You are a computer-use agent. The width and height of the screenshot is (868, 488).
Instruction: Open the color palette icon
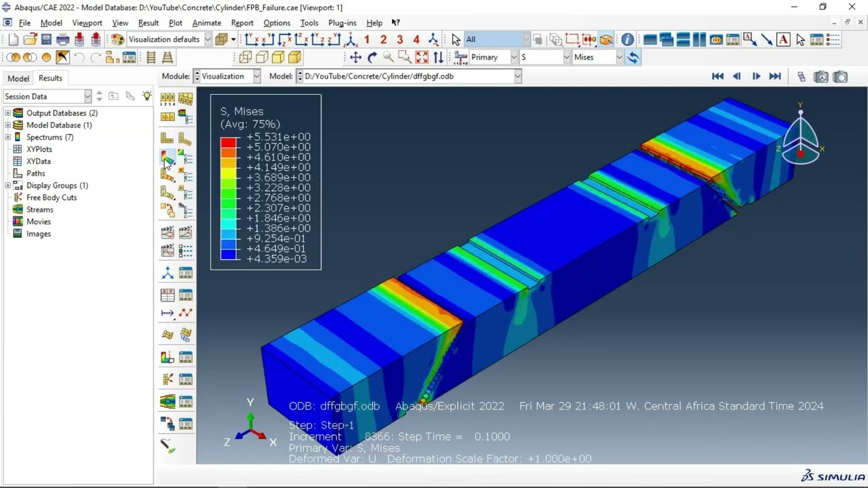(x=118, y=39)
